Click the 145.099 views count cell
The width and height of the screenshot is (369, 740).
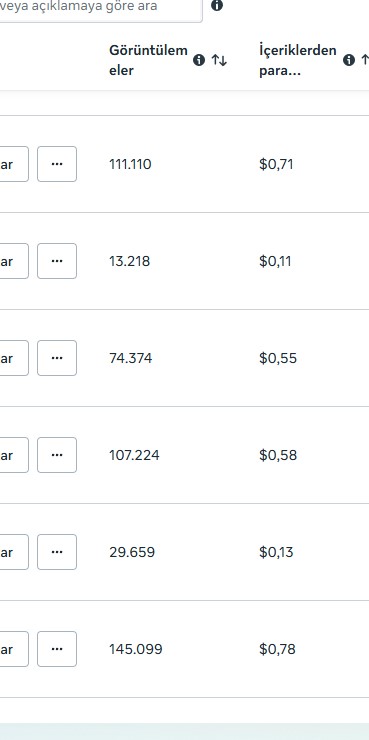click(x=136, y=649)
